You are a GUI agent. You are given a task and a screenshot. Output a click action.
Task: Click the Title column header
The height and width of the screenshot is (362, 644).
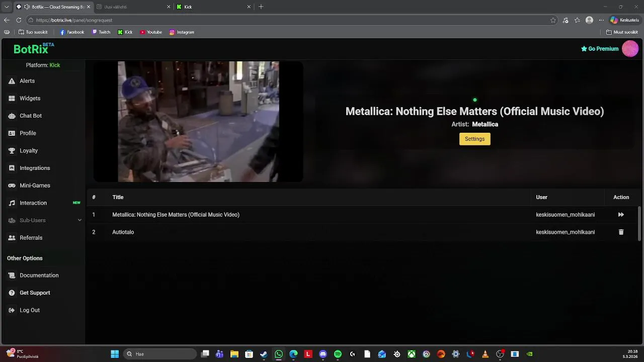pyautogui.click(x=118, y=197)
